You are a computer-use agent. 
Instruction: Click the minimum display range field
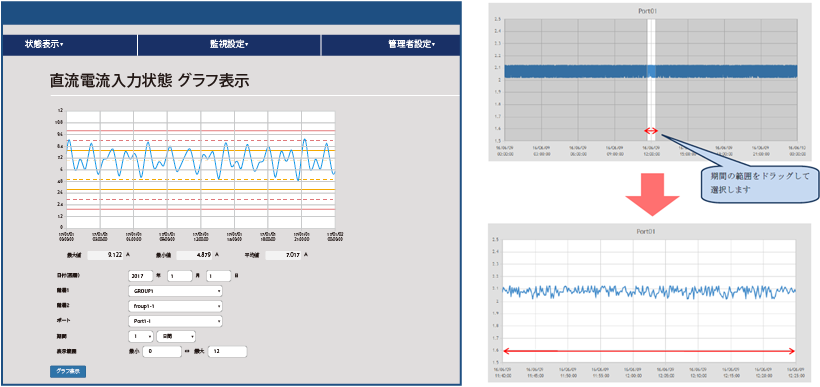pos(162,352)
